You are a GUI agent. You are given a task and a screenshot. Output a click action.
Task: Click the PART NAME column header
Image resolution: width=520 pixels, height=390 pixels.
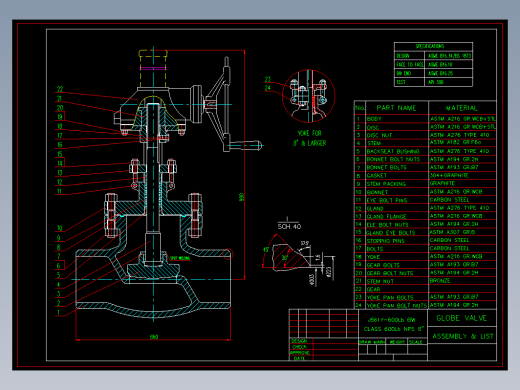[x=396, y=108]
